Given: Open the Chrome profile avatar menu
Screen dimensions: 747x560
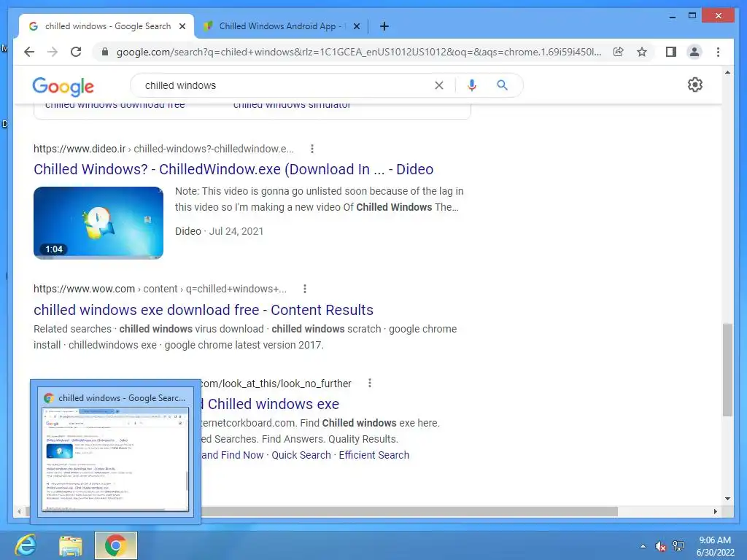Looking at the screenshot, I should (694, 52).
